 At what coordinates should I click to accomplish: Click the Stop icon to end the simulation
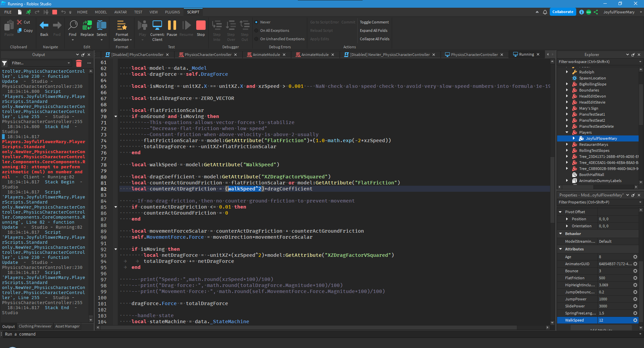(x=201, y=25)
